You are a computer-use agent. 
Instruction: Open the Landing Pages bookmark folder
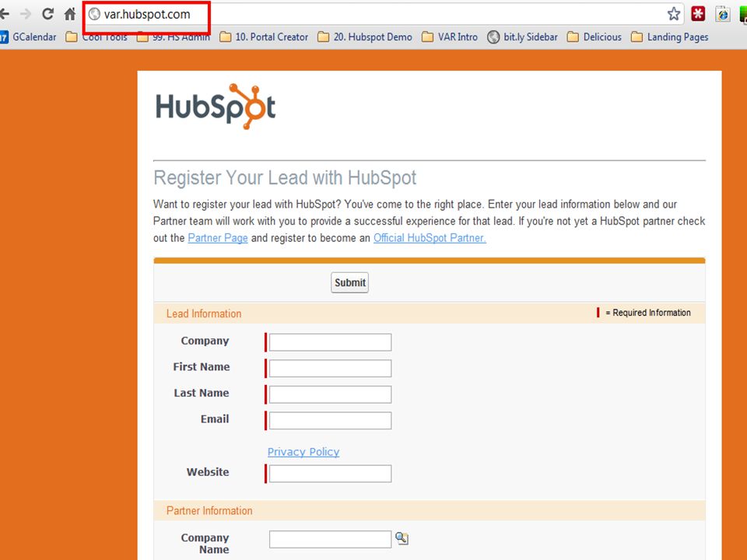click(x=669, y=37)
